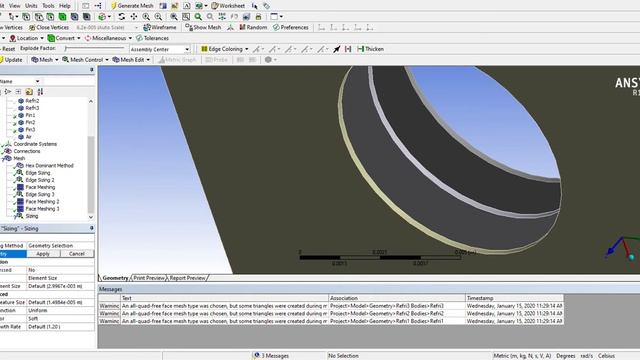The height and width of the screenshot is (360, 640).
Task: Open the Assembly Center combo box
Action: pyautogui.click(x=160, y=49)
